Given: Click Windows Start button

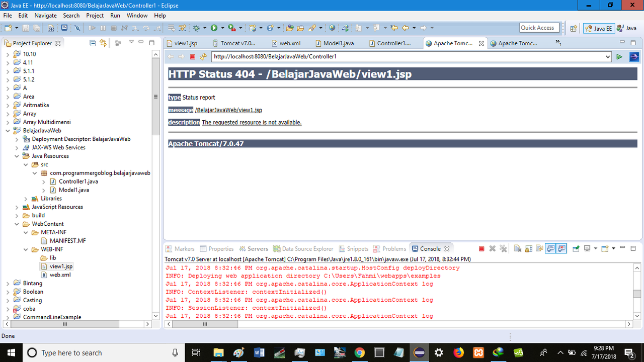Looking at the screenshot, I should pos(11,352).
